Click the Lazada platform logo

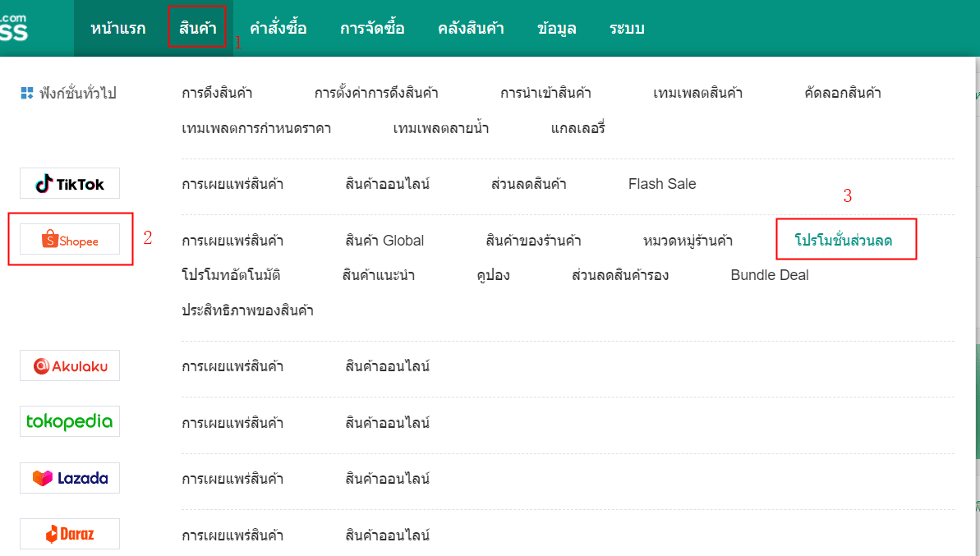click(69, 478)
